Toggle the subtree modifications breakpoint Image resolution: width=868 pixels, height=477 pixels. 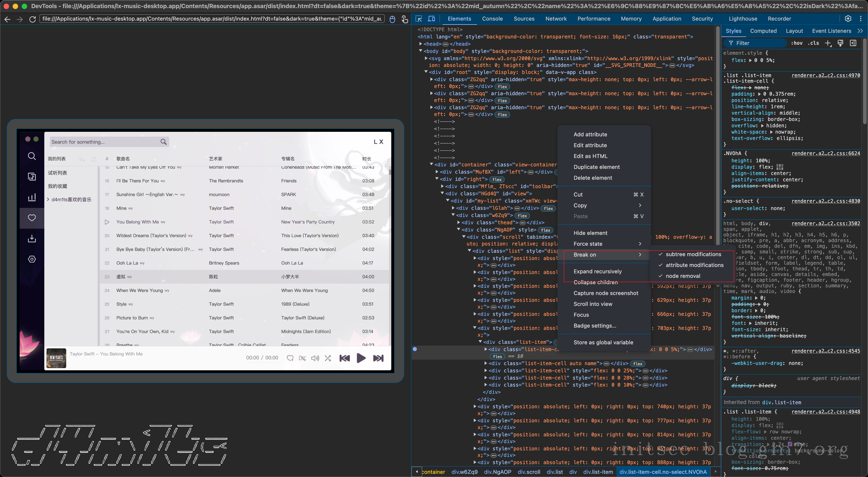693,254
